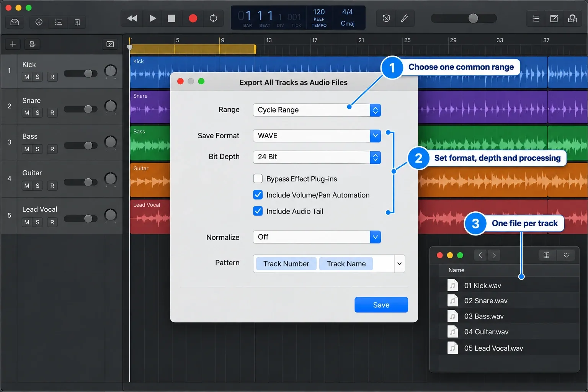Toggle the Cycle mode button
588x392 pixels.
pyautogui.click(x=213, y=18)
